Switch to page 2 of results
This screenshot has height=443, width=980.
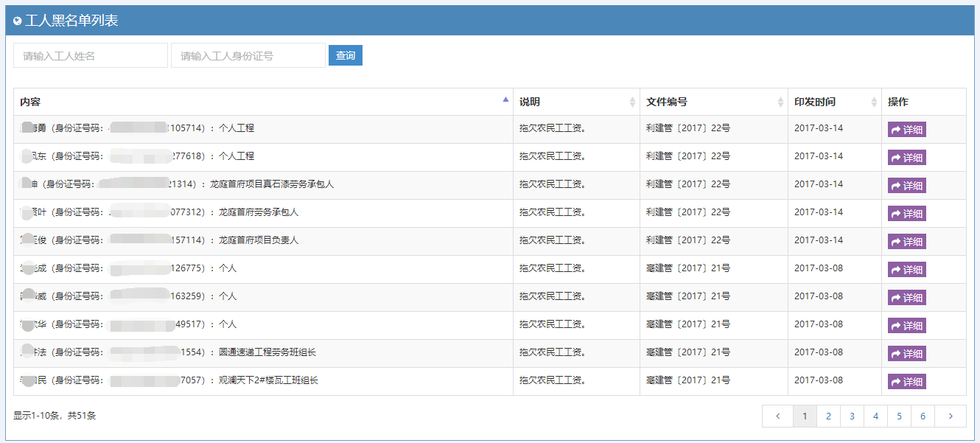(x=828, y=416)
